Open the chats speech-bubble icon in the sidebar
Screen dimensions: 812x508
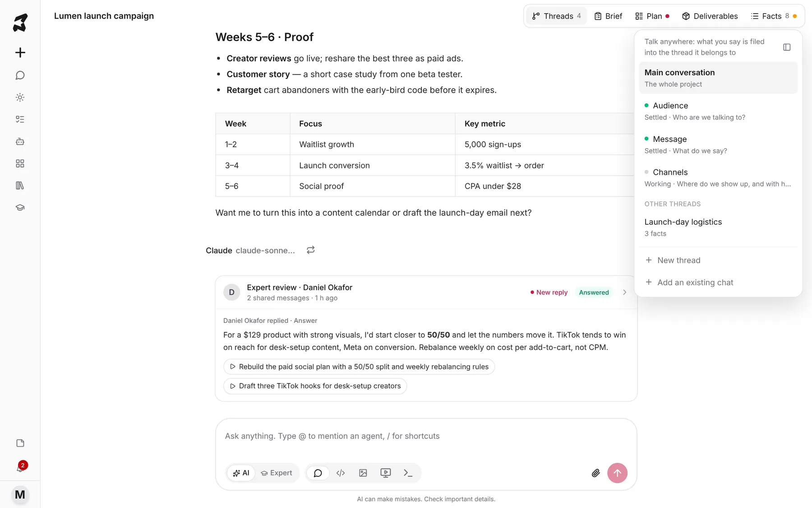[20, 75]
